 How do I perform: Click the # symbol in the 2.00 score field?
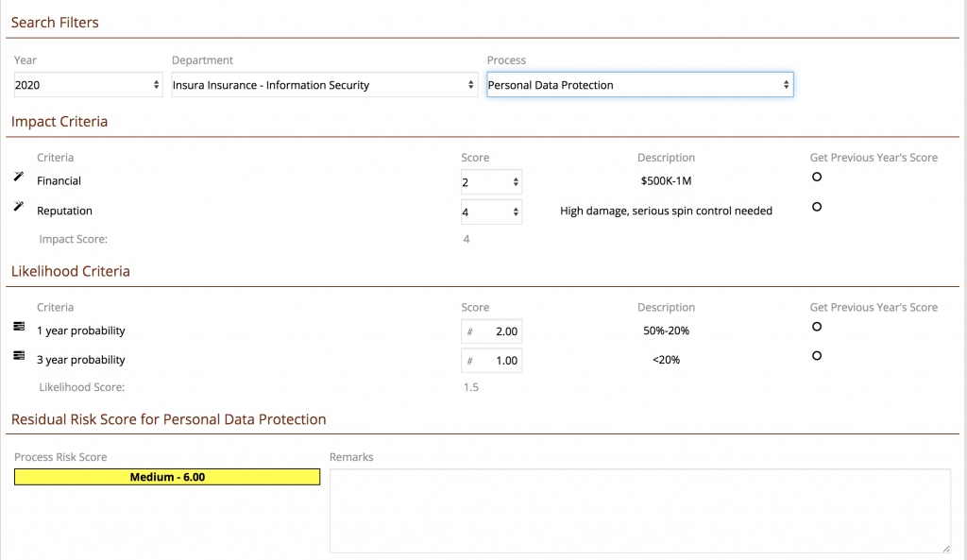pyautogui.click(x=468, y=331)
